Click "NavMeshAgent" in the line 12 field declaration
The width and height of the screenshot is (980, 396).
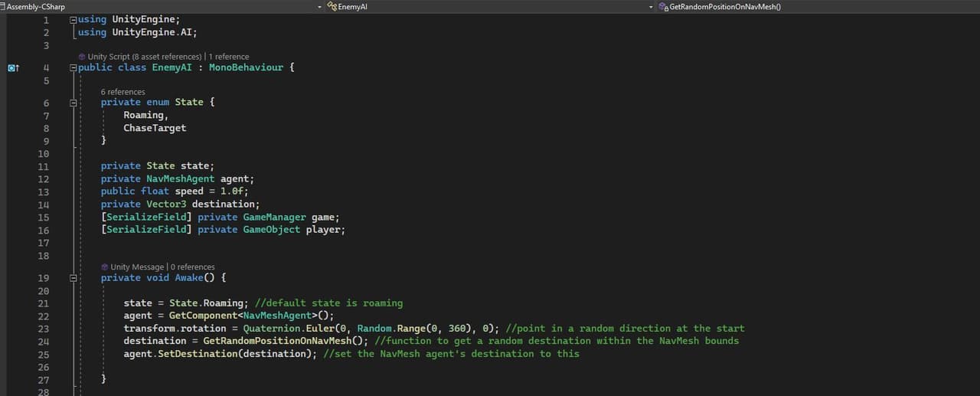click(x=181, y=178)
